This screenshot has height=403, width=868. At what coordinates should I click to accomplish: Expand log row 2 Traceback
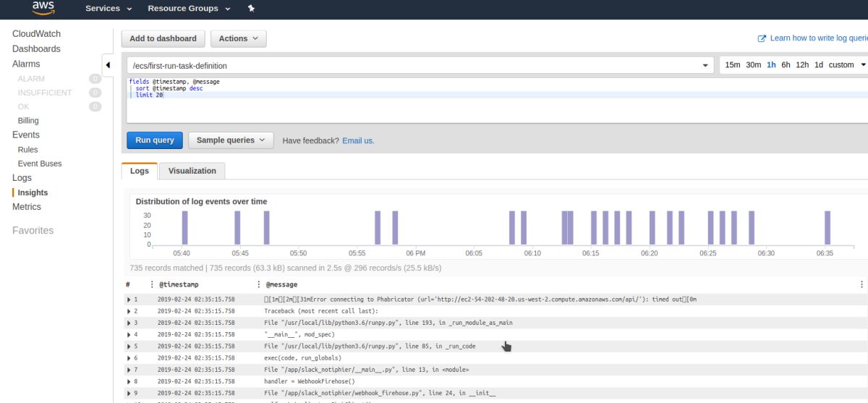(x=129, y=310)
